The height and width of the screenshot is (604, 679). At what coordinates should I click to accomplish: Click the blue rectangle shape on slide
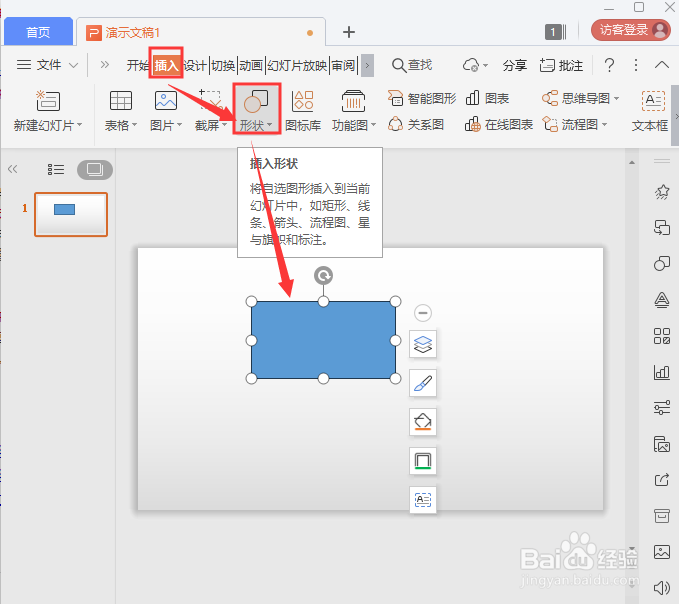point(323,340)
